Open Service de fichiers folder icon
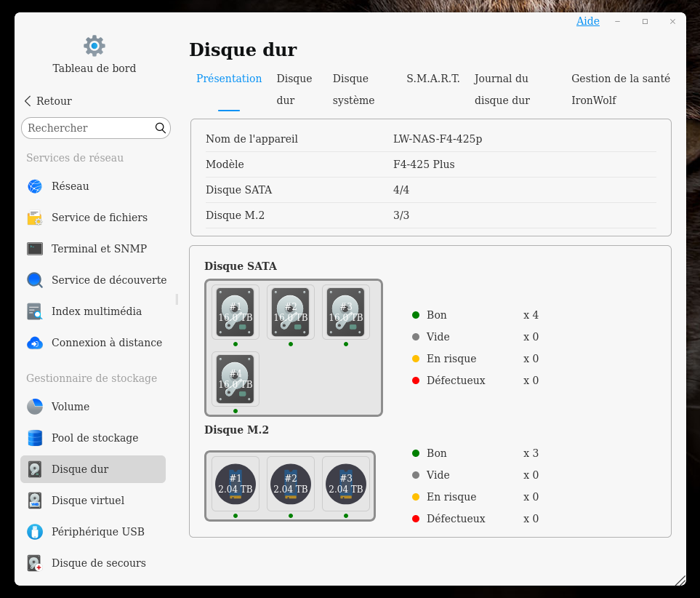 [x=35, y=218]
